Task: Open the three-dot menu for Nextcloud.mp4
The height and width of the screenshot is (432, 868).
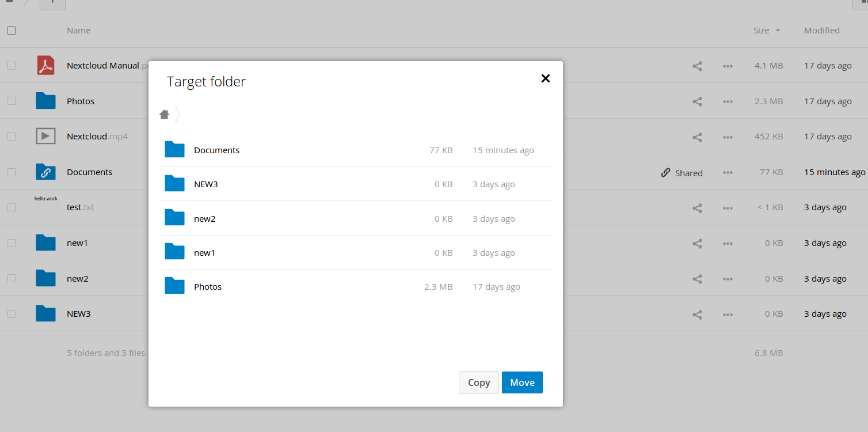Action: coord(728,138)
